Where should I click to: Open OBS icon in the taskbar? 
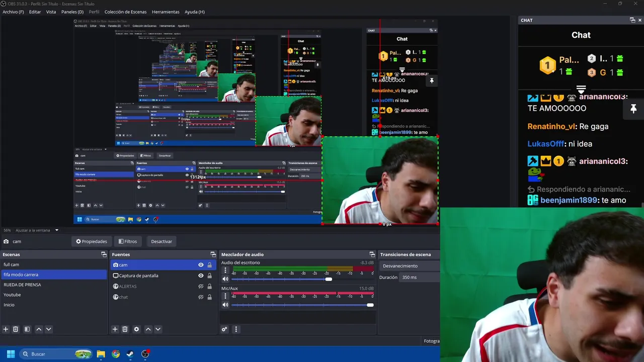coord(145,354)
